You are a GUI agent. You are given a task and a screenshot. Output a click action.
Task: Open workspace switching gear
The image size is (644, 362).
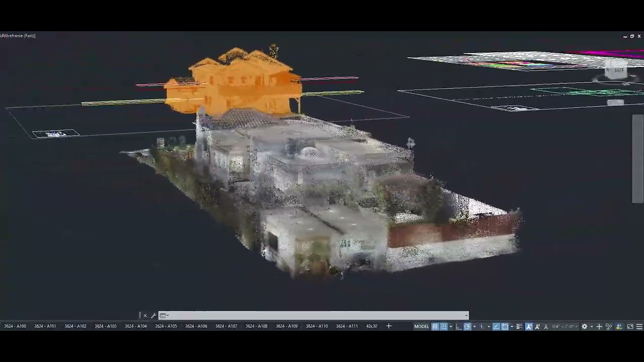click(584, 326)
